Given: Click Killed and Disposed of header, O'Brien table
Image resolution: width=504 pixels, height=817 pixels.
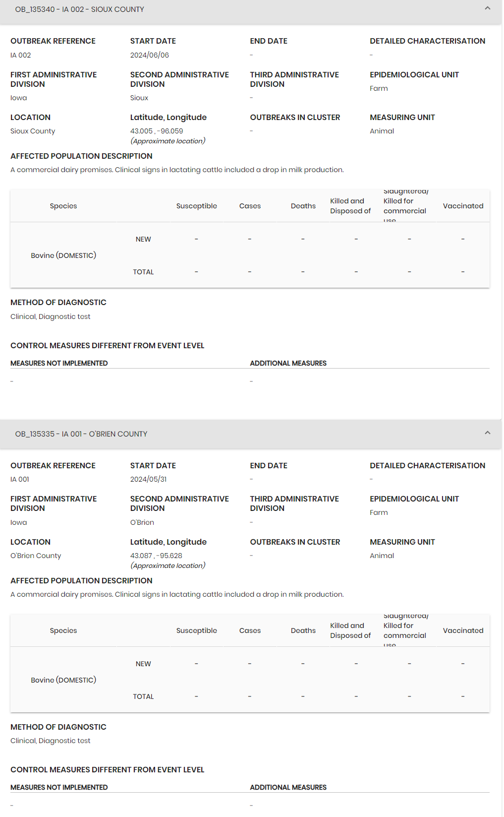Looking at the screenshot, I should coord(350,630).
